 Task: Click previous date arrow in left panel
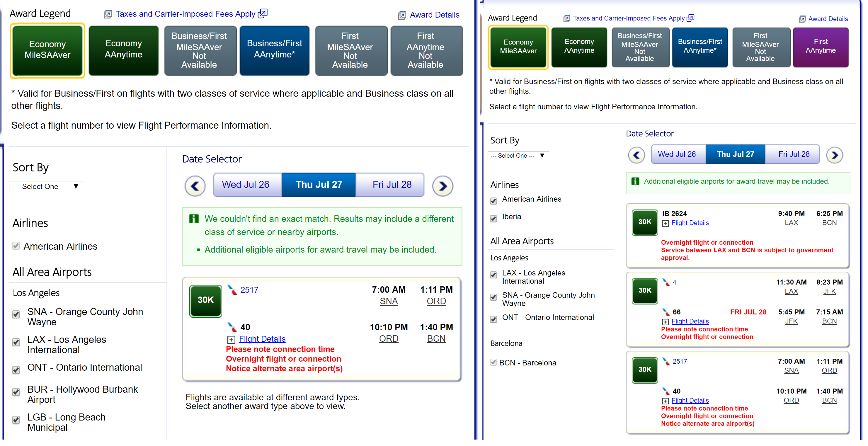tap(195, 186)
